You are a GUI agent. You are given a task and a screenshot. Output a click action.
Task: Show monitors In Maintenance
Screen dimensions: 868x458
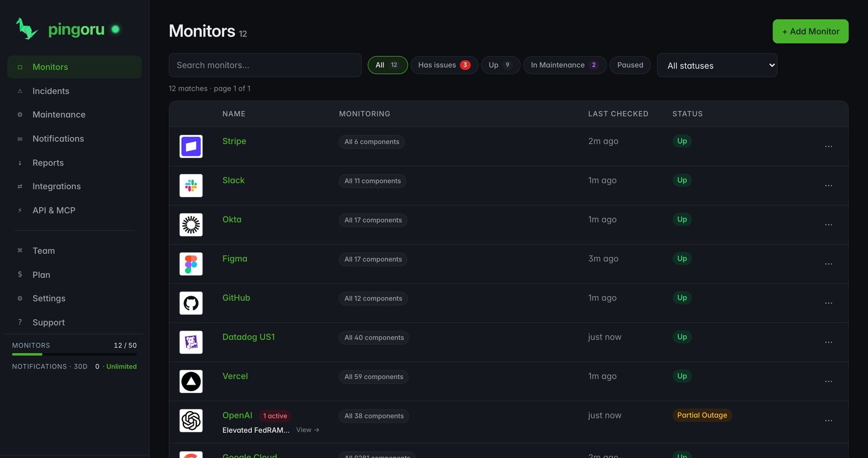565,65
